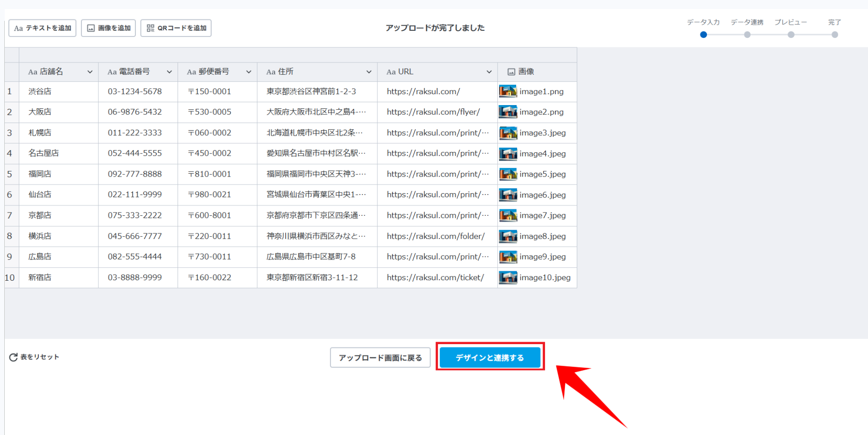Select the image5.jpeg thumbnail in row 5
Screen dimensions: 868x435
click(508, 174)
